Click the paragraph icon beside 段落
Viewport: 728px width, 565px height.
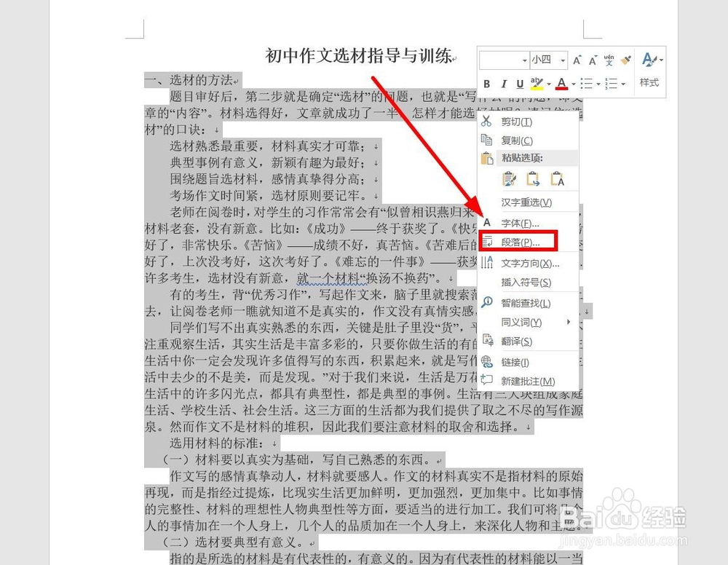pyautogui.click(x=486, y=242)
